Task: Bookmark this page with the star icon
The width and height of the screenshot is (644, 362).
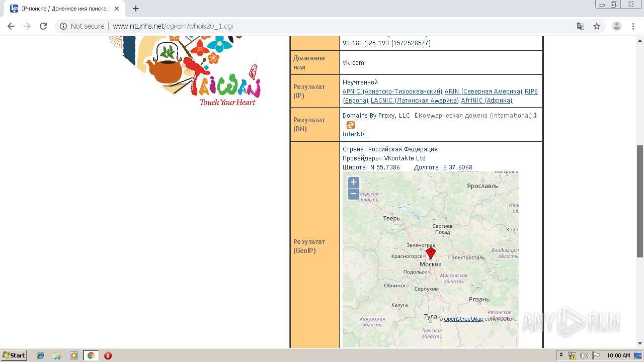Action: (597, 26)
